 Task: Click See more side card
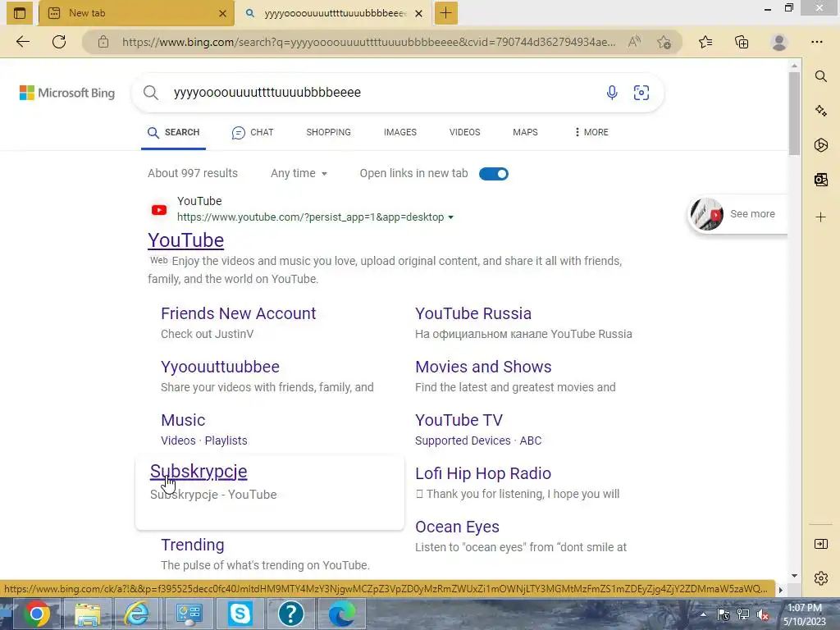coord(737,214)
